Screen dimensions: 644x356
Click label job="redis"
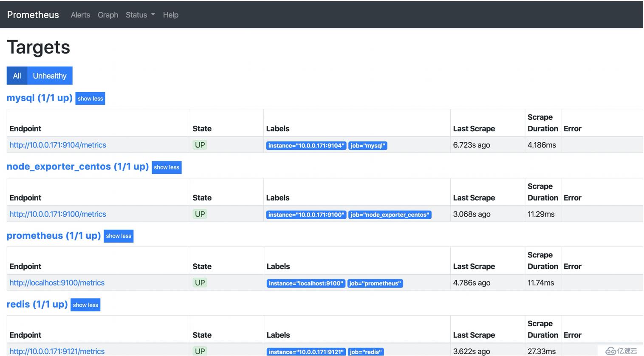366,352
